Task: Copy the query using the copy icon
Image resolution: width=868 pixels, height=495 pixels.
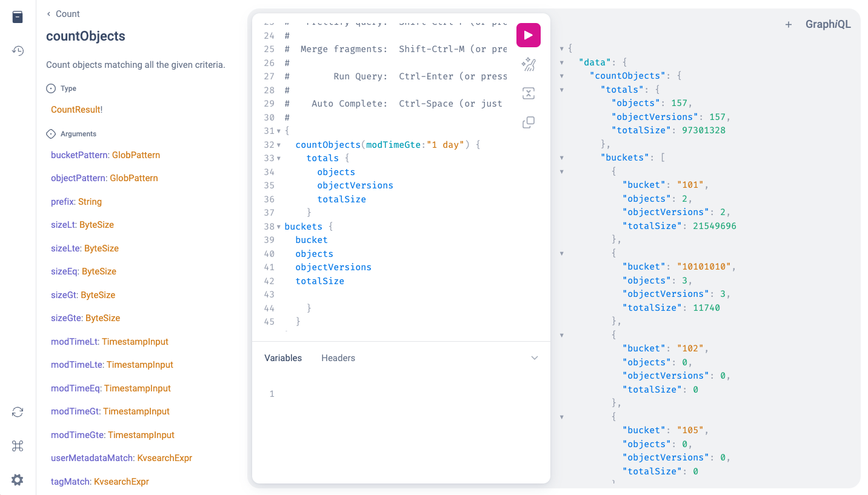Action: pos(528,122)
